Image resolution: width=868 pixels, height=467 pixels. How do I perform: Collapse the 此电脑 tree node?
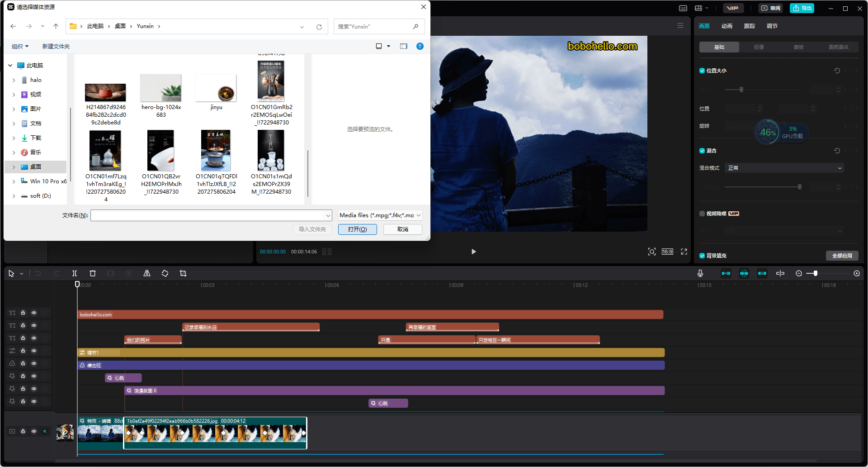(10, 66)
